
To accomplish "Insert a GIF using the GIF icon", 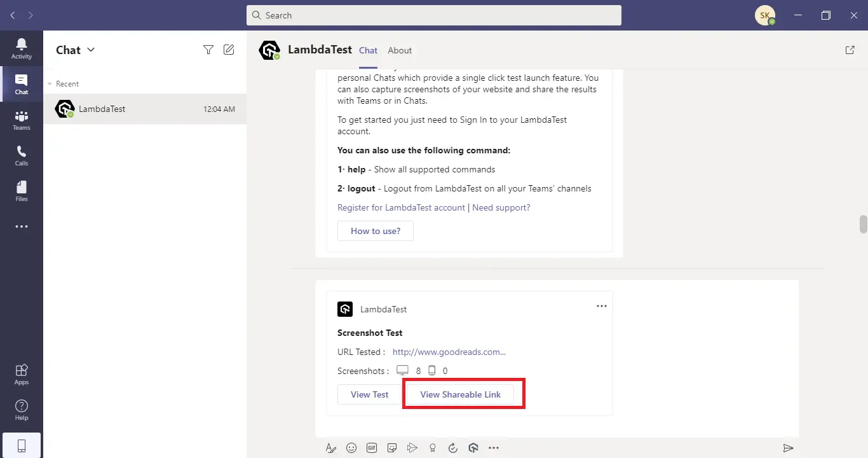I will (x=372, y=447).
